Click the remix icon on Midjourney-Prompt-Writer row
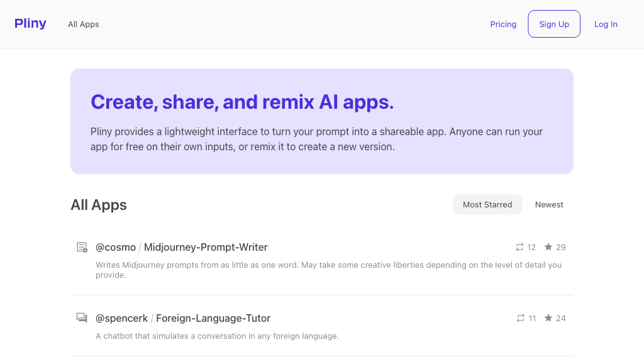The width and height of the screenshot is (644, 362). [x=519, y=247]
